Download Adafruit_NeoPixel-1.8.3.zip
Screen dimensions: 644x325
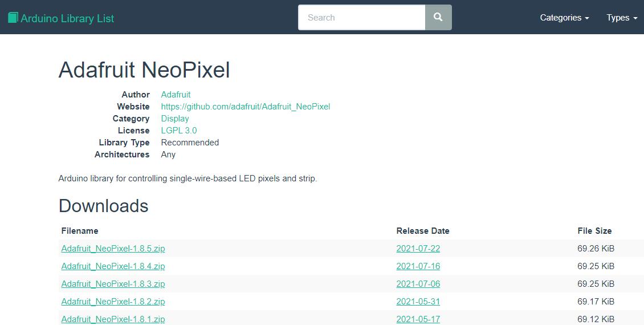(x=113, y=284)
